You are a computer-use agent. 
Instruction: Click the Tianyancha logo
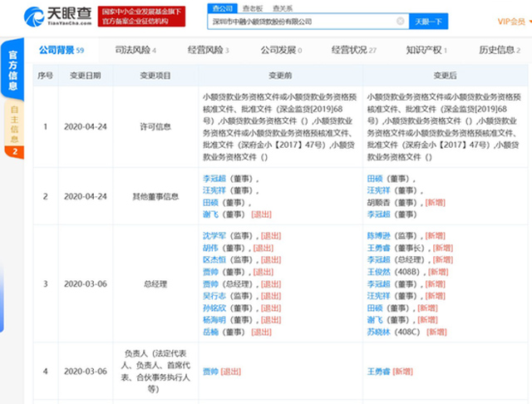coord(57,17)
